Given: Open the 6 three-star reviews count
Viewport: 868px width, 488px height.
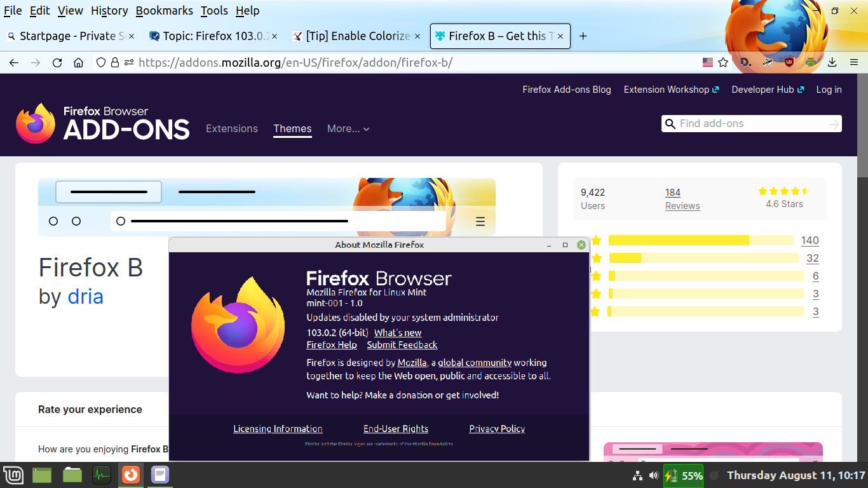Looking at the screenshot, I should (x=815, y=276).
